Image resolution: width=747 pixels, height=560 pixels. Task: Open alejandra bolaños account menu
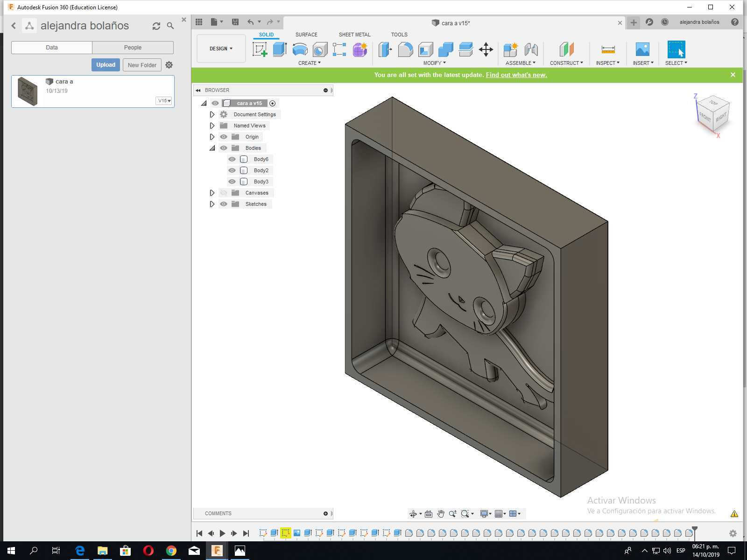[x=699, y=22]
